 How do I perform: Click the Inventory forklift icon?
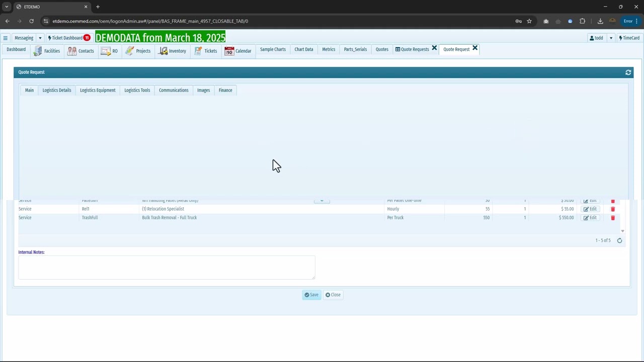point(164,51)
